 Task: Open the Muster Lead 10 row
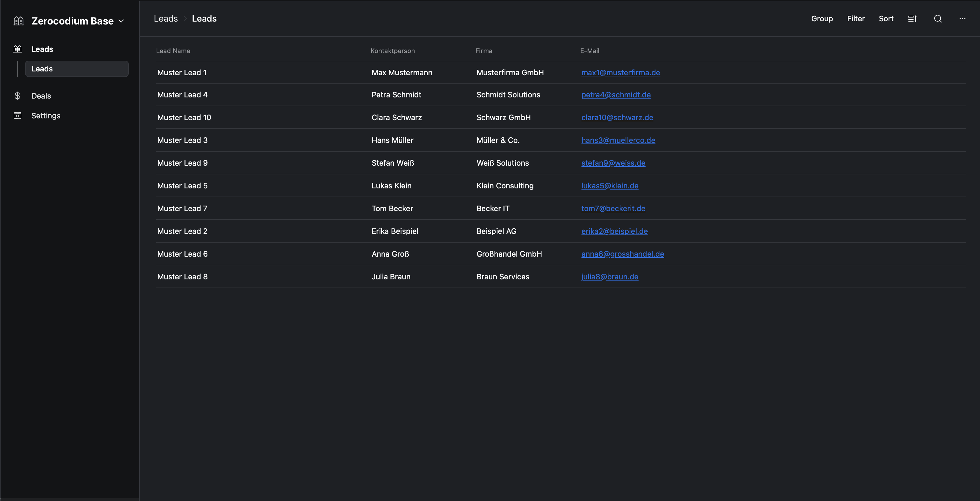pos(184,118)
